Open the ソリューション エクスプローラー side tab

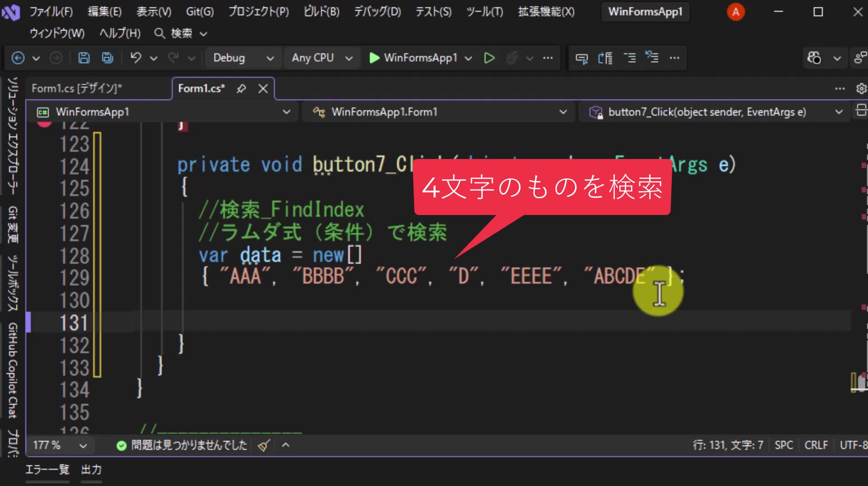click(x=13, y=136)
